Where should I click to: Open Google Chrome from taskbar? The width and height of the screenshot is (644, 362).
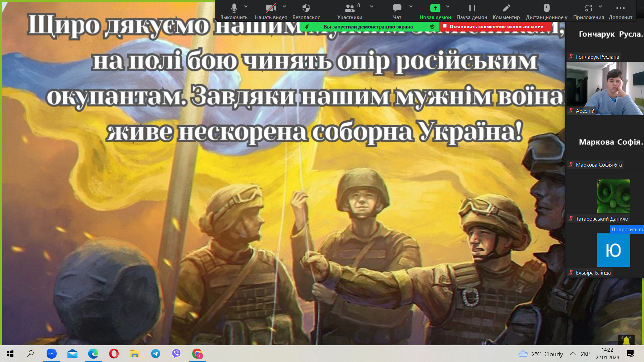click(x=197, y=354)
